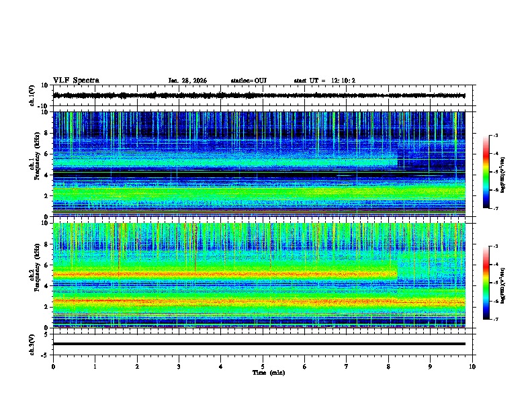The width and height of the screenshot is (532, 411).
Task: Click the "station=OUI" header label
Action: (249, 81)
